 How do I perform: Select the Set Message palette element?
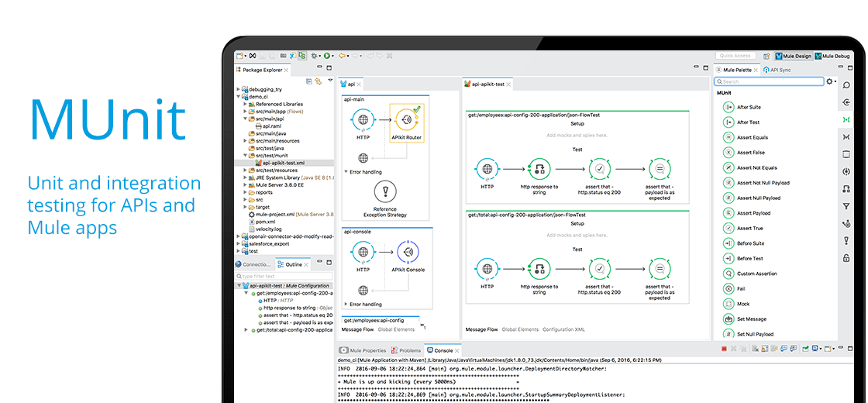tap(745, 319)
